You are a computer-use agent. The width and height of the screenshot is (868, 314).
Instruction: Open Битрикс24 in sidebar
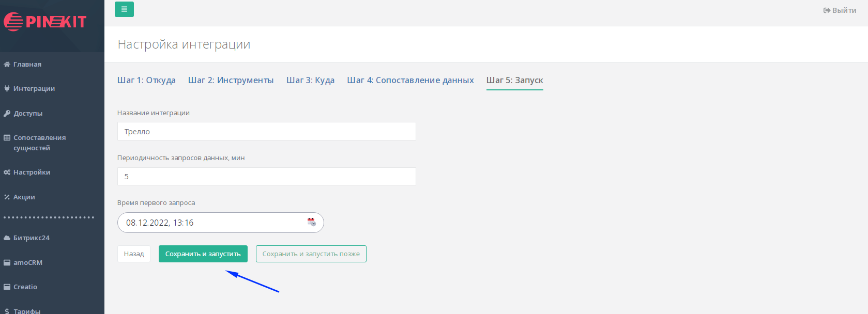tap(31, 238)
